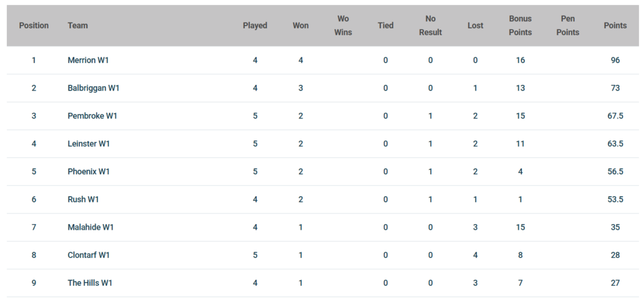The image size is (644, 304).
Task: Click the Won column header
Action: [x=301, y=25]
